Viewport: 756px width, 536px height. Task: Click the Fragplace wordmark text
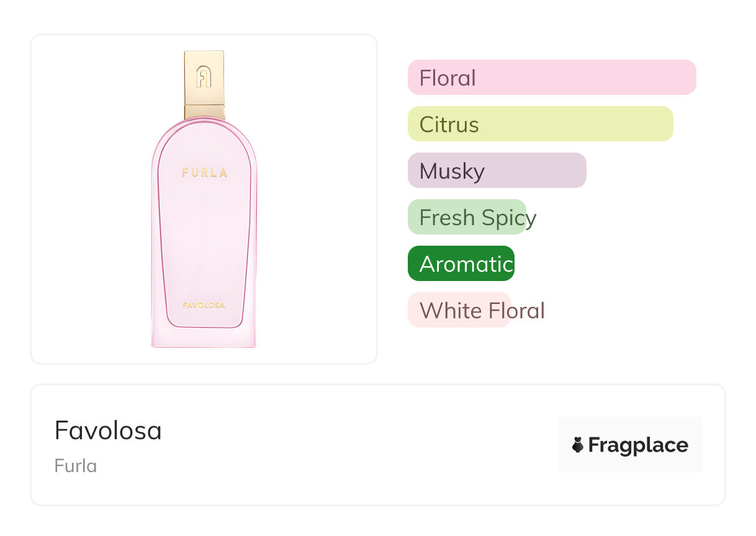click(x=638, y=445)
